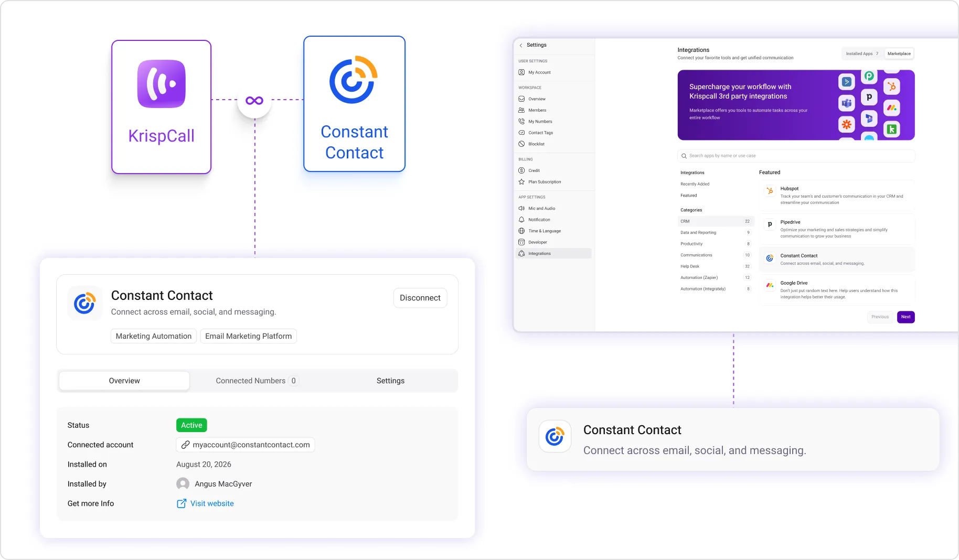This screenshot has height=560, width=959.
Task: Click the Credit dollar icon
Action: coord(521,170)
